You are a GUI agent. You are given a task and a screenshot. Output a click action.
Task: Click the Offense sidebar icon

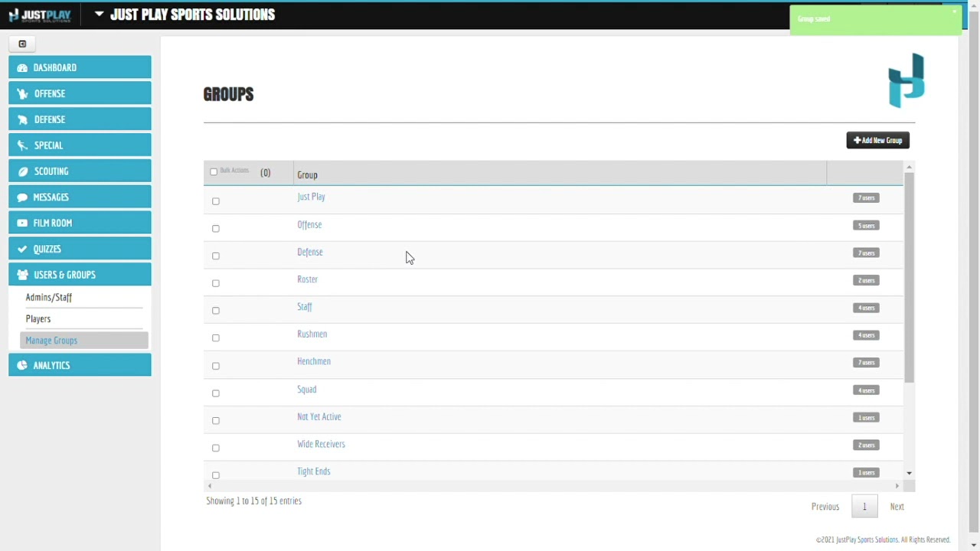coord(22,93)
